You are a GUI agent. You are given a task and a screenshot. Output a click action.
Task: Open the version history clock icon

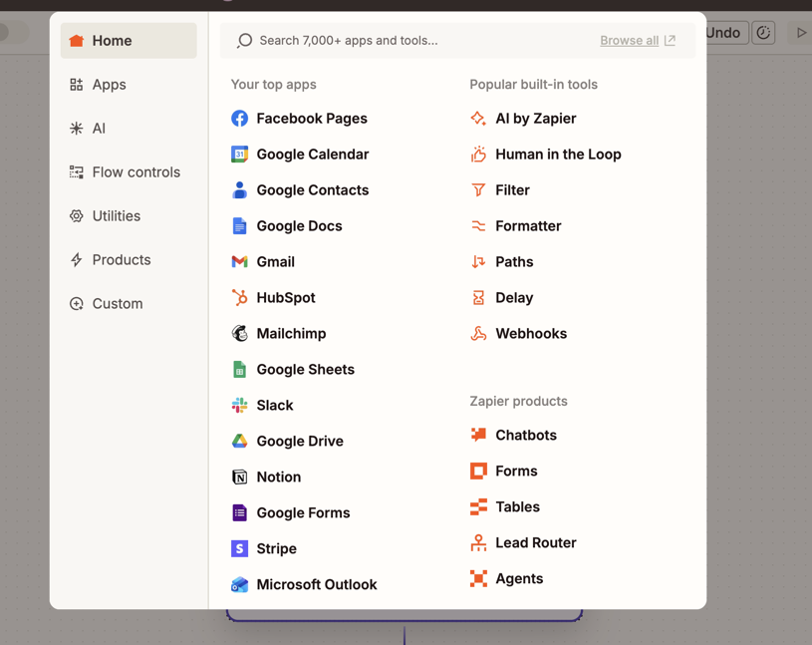point(763,33)
